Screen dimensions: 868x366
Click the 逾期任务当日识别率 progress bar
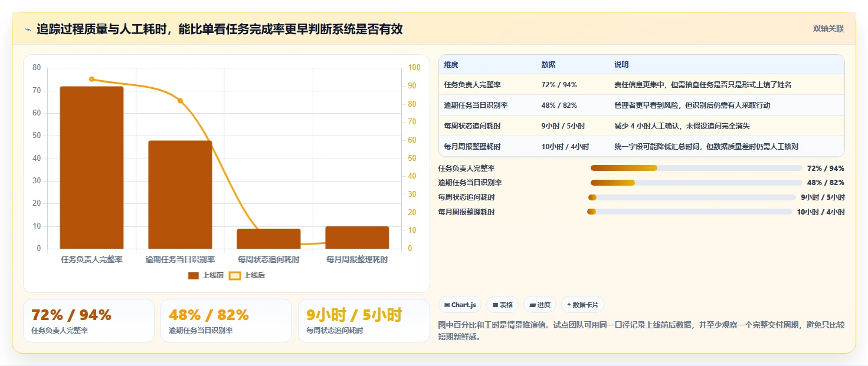(696, 183)
